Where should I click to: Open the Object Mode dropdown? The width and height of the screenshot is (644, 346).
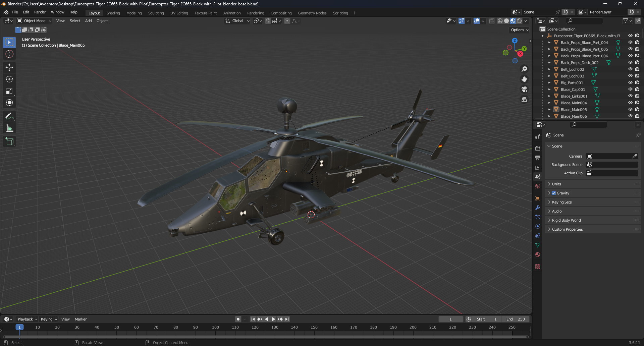click(x=34, y=21)
